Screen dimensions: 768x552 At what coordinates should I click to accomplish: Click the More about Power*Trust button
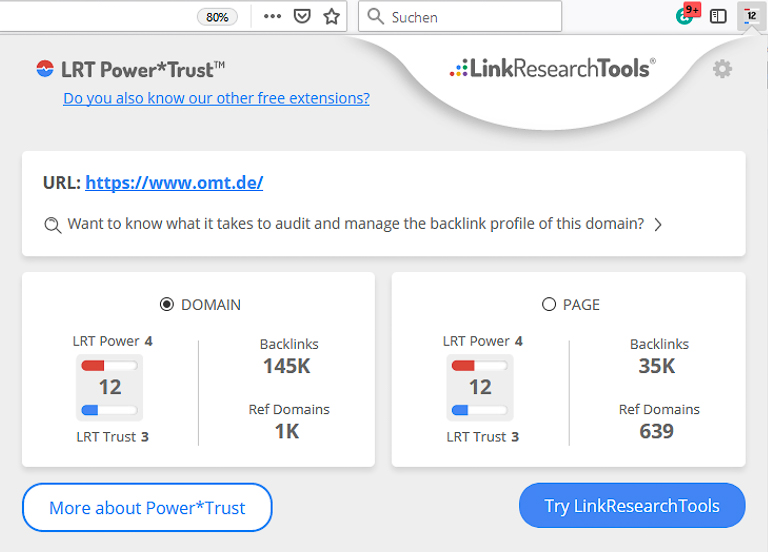(147, 507)
